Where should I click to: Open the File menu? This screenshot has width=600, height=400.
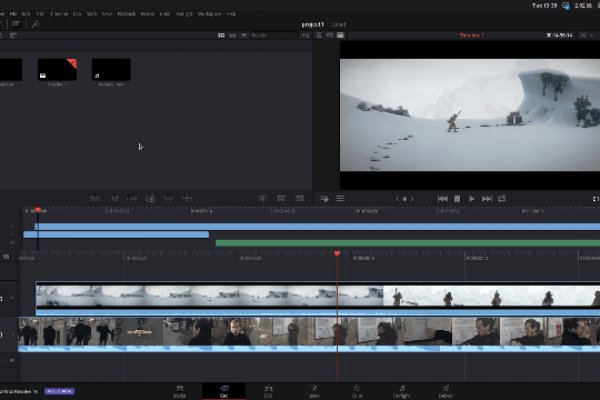pyautogui.click(x=13, y=14)
